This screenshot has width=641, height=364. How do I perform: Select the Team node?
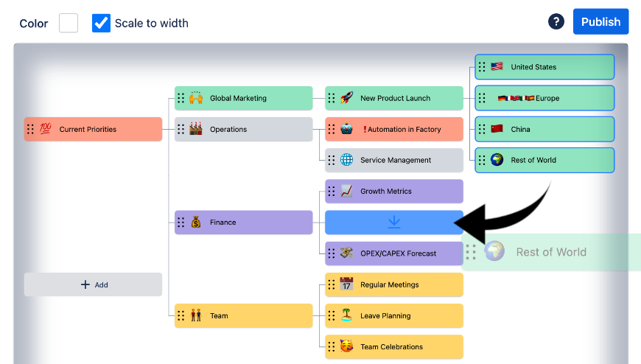[243, 315]
